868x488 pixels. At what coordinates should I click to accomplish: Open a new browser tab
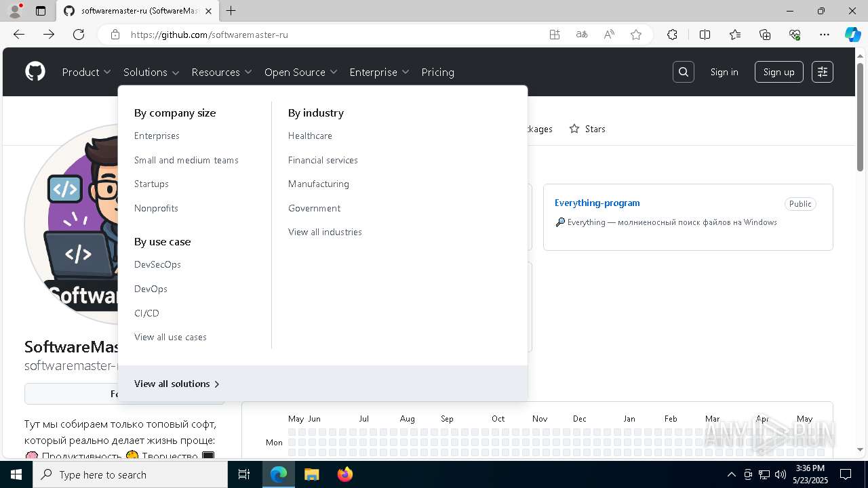[x=231, y=11]
